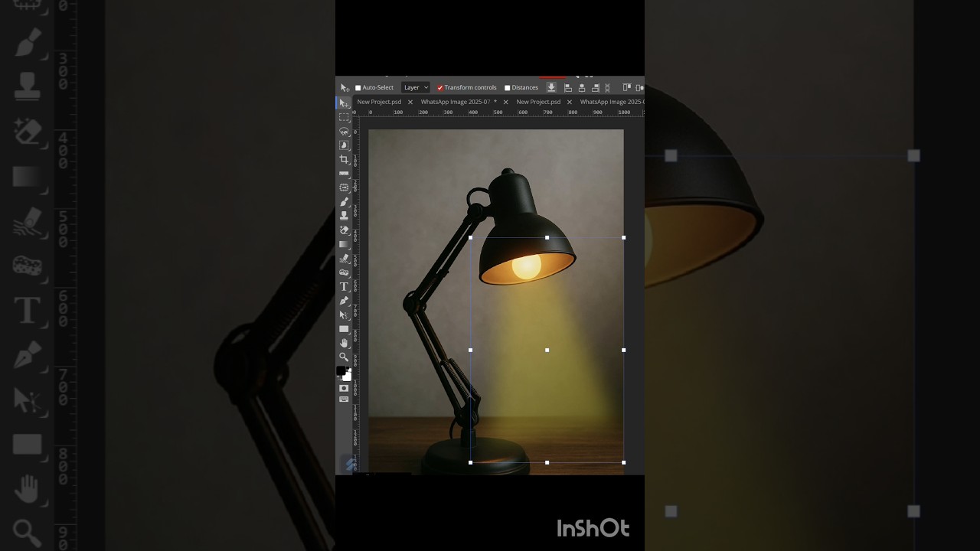Switch to second New Project.psd tab
Image resolution: width=980 pixels, height=551 pixels.
click(x=538, y=102)
